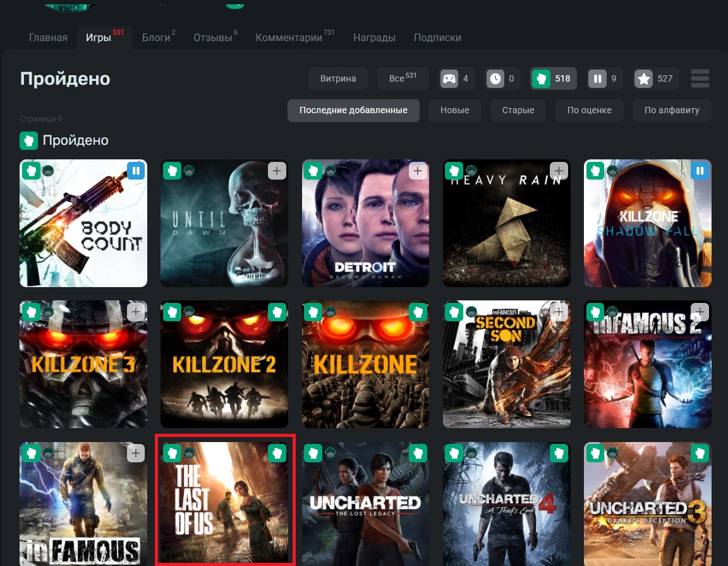Sort games by По алфавиту
Image resolution: width=728 pixels, height=566 pixels.
(672, 111)
